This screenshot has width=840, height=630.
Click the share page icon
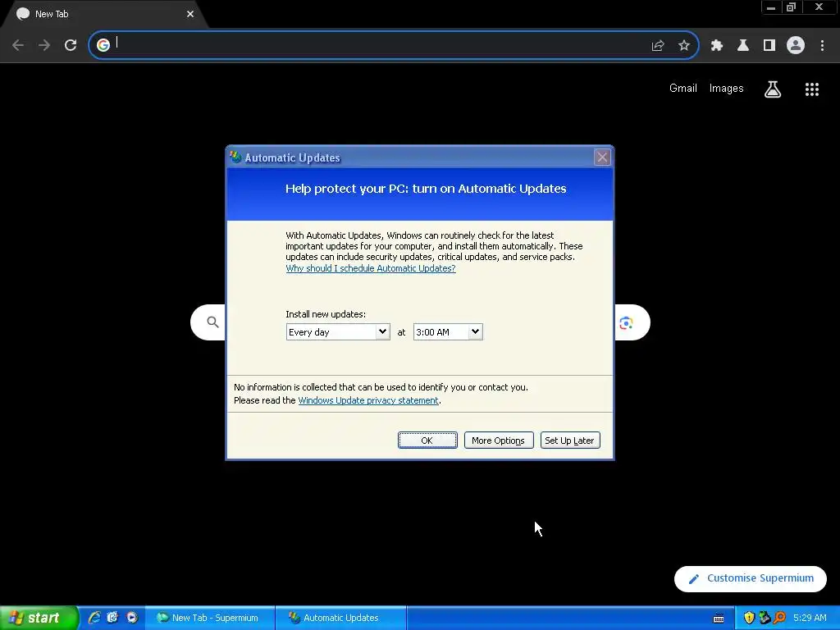pos(658,46)
